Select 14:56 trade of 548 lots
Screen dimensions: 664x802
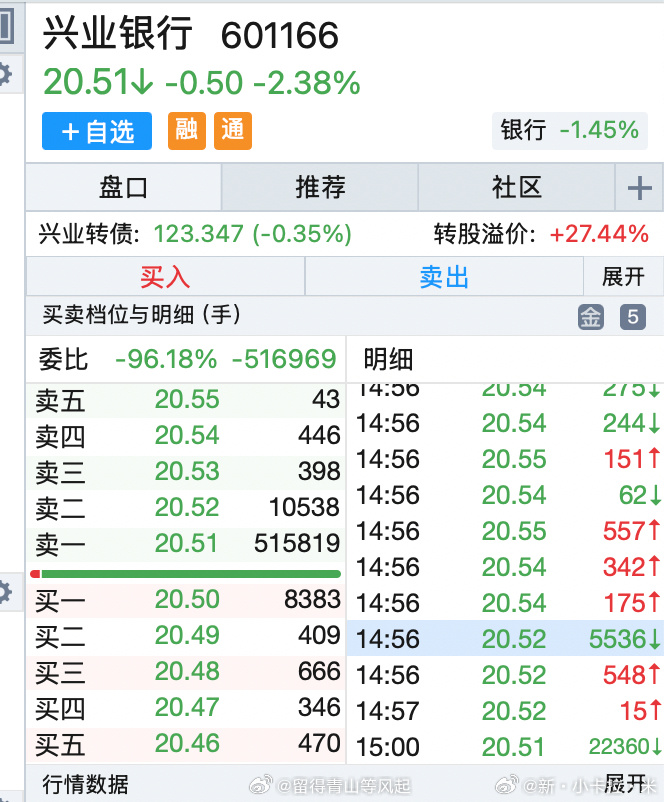click(505, 675)
